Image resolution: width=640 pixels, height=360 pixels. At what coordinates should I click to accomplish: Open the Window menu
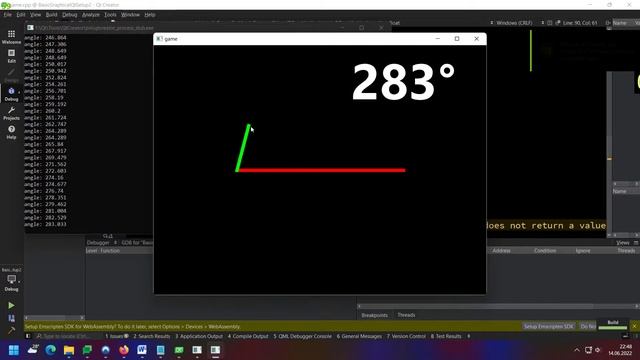(x=131, y=15)
